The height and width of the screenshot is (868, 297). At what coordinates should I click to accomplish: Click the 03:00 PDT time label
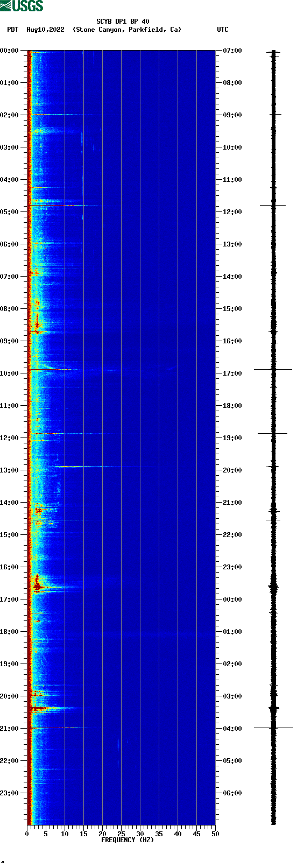(x=10, y=147)
